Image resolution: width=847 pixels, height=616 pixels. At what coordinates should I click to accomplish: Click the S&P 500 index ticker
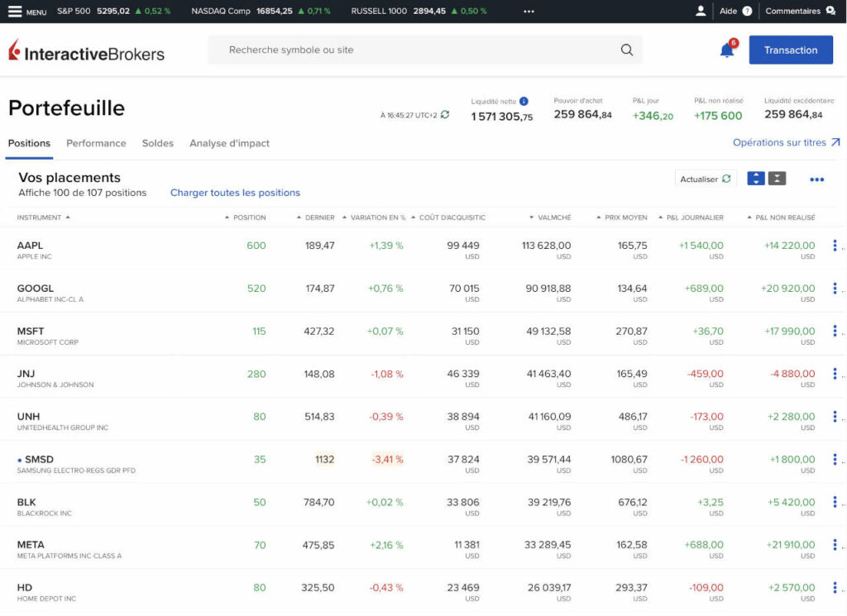pos(114,11)
